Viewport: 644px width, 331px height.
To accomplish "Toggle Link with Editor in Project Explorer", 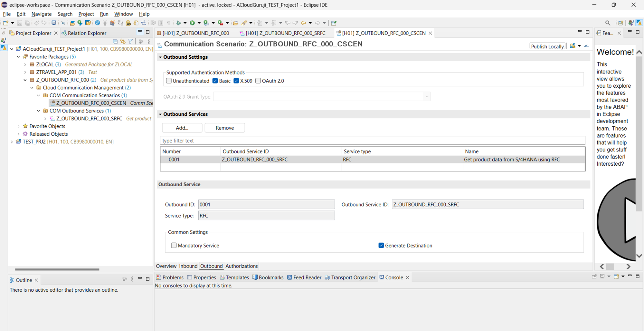I will click(x=123, y=41).
